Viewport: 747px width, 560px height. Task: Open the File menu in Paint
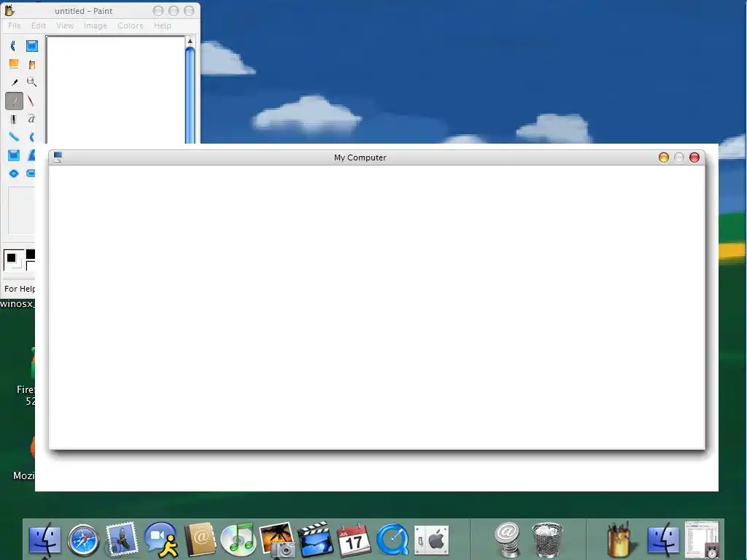click(15, 26)
